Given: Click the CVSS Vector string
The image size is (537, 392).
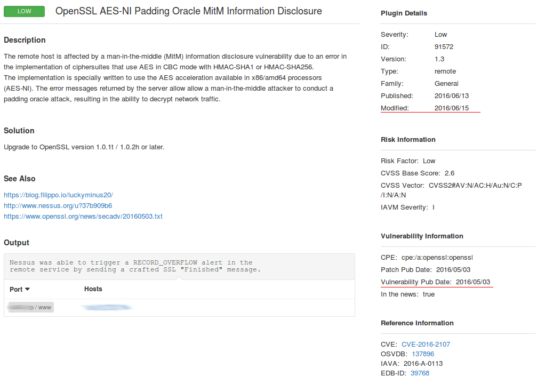Looking at the screenshot, I should [x=451, y=190].
